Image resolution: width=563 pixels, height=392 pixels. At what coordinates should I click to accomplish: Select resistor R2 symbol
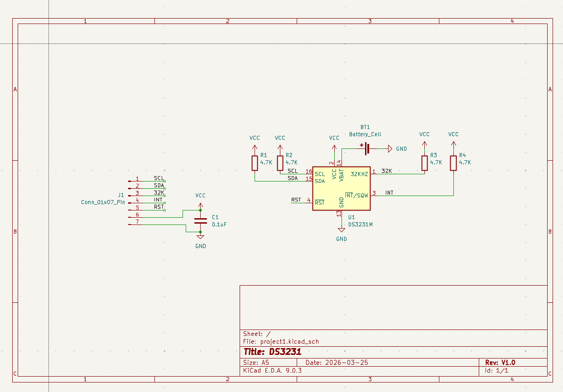[x=280, y=163]
